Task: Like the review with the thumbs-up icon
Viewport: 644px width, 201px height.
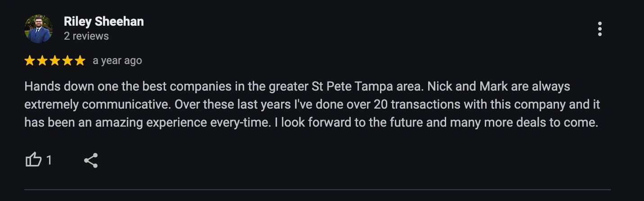Action: point(33,160)
